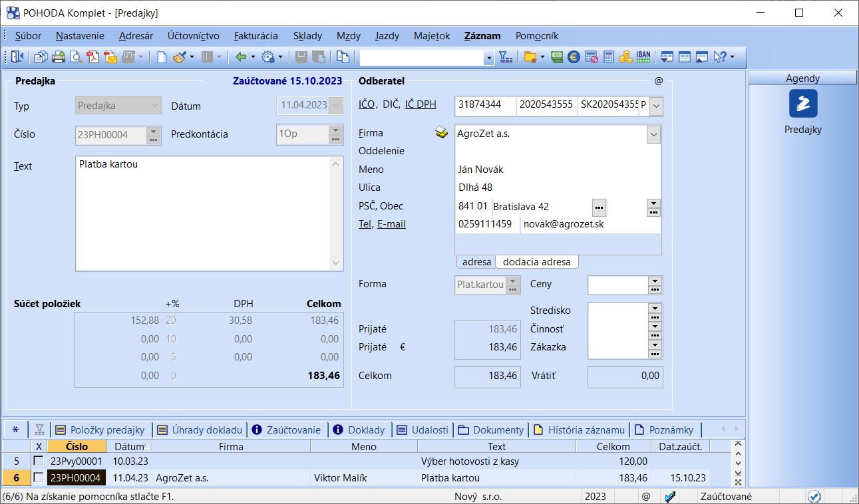Open the Predajky agenda icon
Image resolution: width=859 pixels, height=504 pixels.
pos(802,104)
